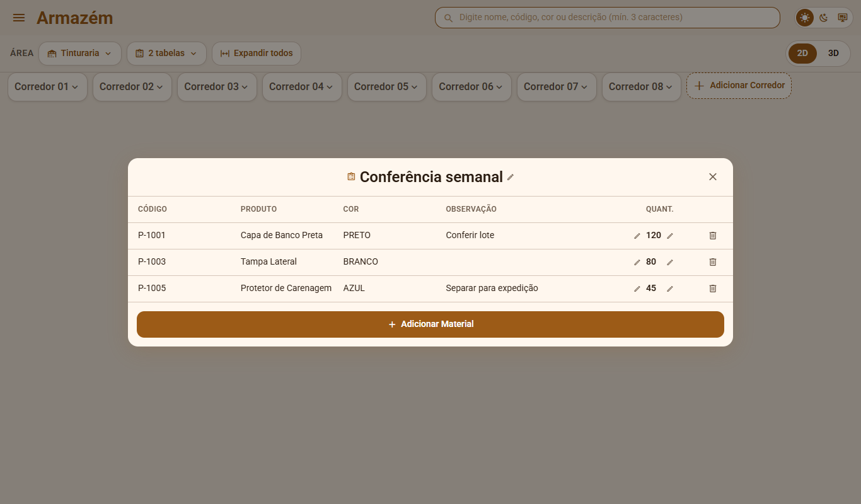Switch to light theme sun icon
Image resolution: width=861 pixels, height=504 pixels.
pyautogui.click(x=805, y=18)
